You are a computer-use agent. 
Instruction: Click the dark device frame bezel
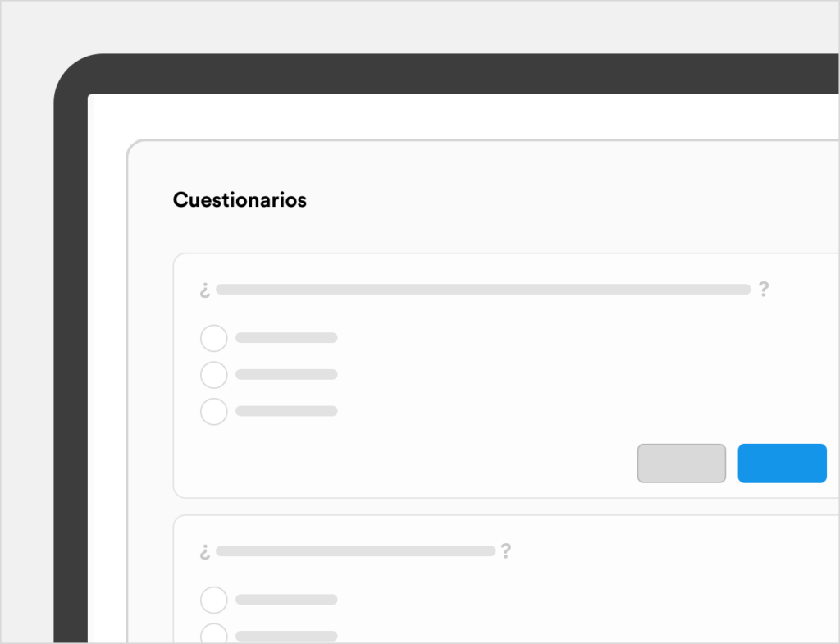click(71, 328)
